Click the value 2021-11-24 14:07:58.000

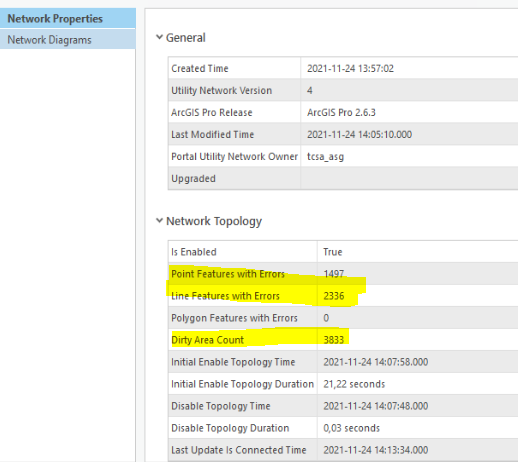tap(376, 362)
